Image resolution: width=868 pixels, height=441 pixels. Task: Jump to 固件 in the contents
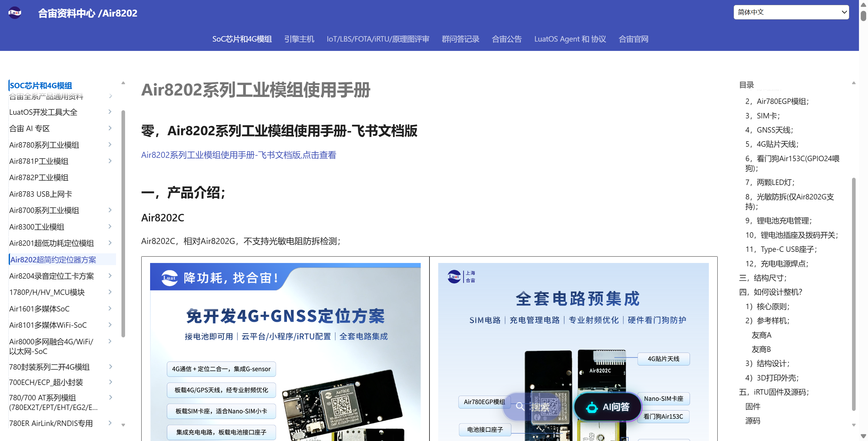753,407
